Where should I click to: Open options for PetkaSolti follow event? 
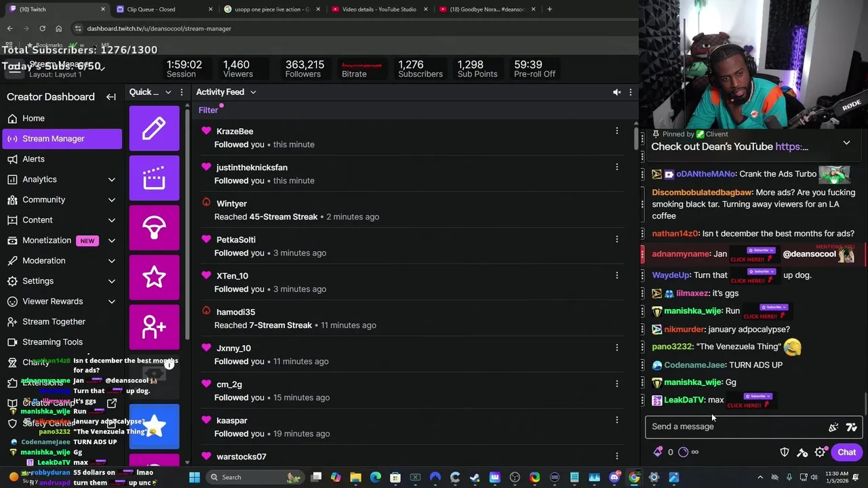tap(617, 239)
